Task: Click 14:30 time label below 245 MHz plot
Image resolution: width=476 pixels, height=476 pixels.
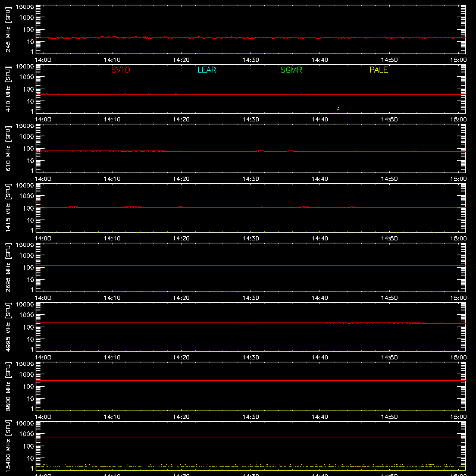Action: pos(250,60)
